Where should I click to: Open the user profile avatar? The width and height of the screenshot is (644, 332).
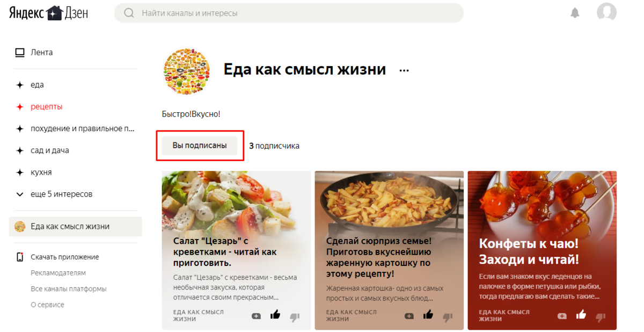tap(606, 13)
